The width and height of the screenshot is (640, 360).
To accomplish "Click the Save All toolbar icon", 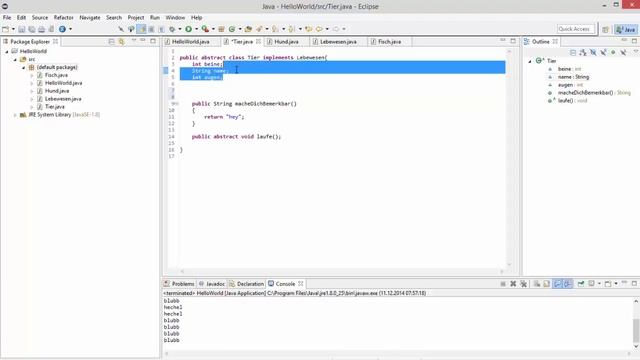I will coord(31,29).
